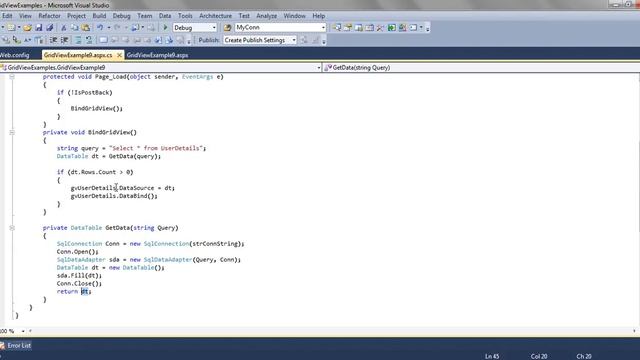Collapse the BindGridView method outline

(12, 132)
